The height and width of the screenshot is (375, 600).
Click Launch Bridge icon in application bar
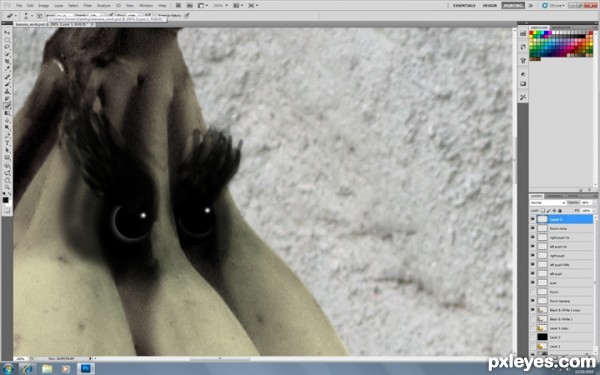click(x=178, y=5)
